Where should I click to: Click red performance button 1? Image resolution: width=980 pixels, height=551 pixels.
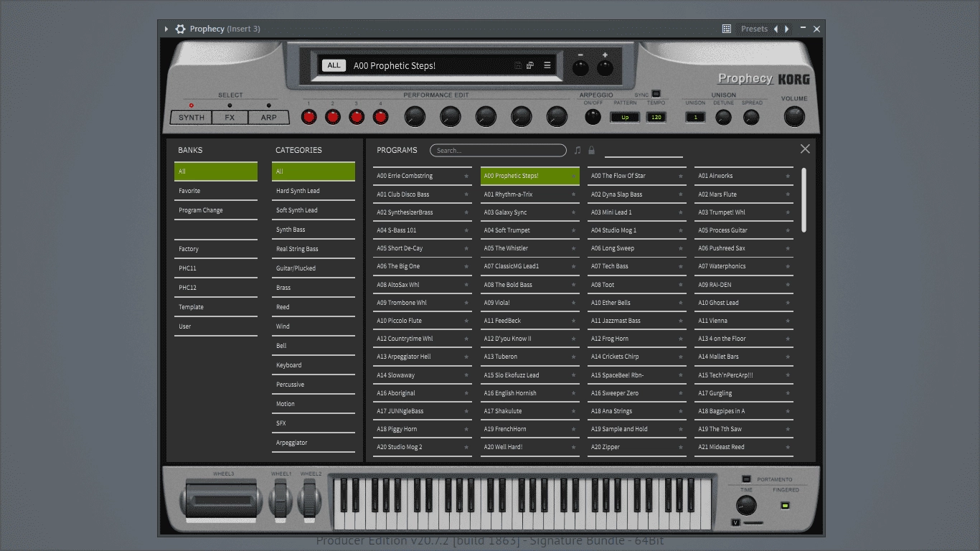tap(309, 117)
